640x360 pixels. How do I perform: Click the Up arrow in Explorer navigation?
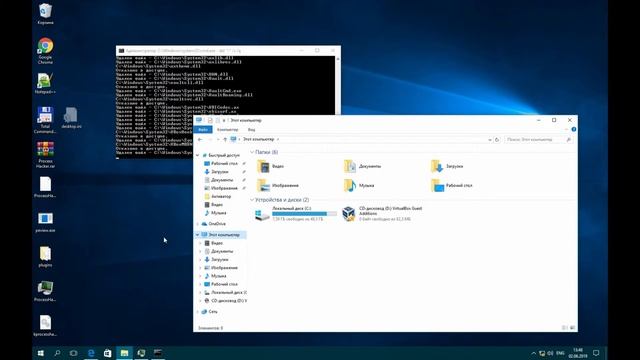click(x=225, y=140)
